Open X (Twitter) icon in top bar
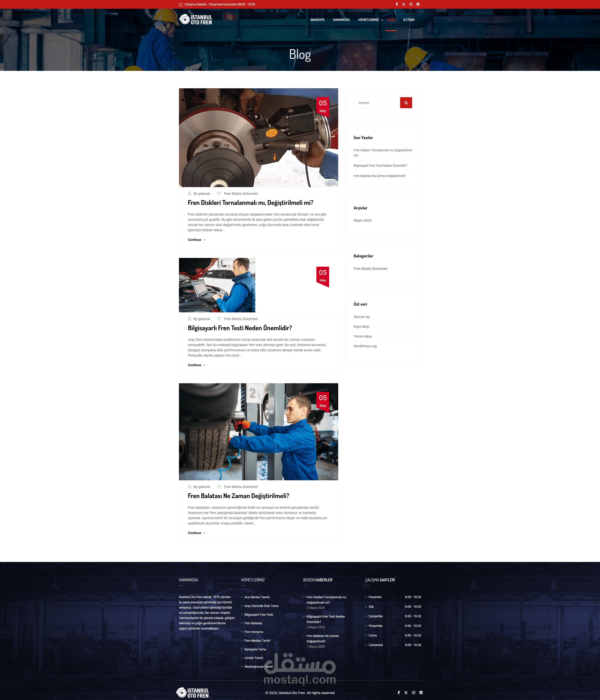The height and width of the screenshot is (700, 600). tap(403, 4)
